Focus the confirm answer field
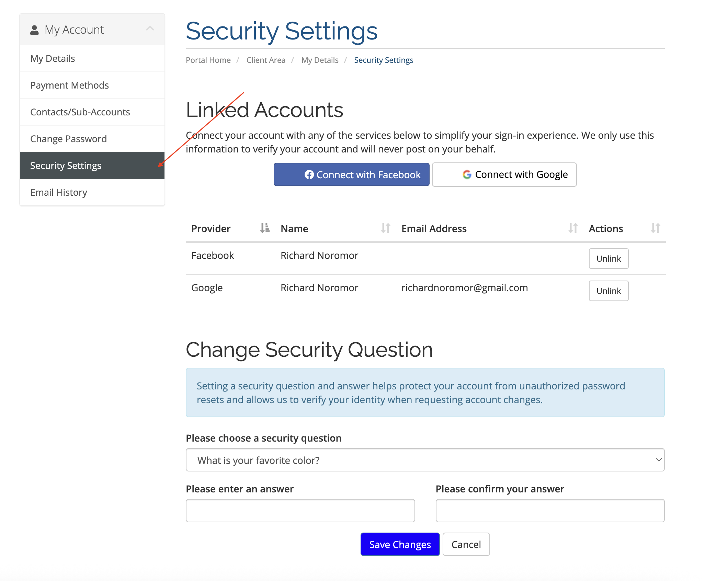The width and height of the screenshot is (728, 581). (x=550, y=510)
